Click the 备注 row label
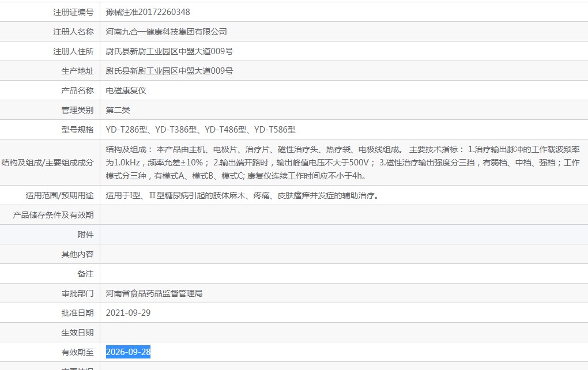Image resolution: width=588 pixels, height=370 pixels. coord(85,274)
